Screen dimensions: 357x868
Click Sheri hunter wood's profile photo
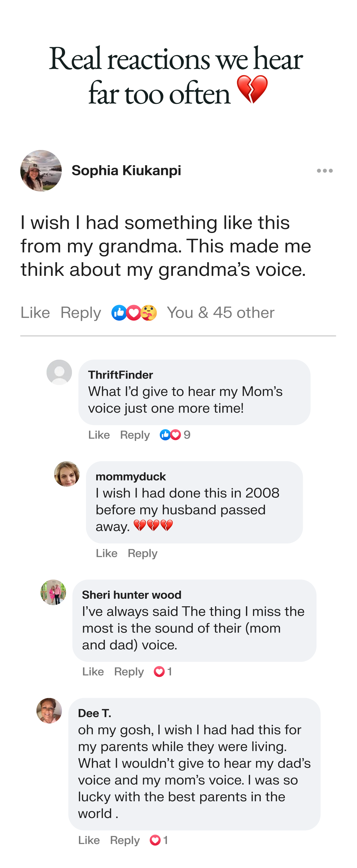[x=54, y=592]
